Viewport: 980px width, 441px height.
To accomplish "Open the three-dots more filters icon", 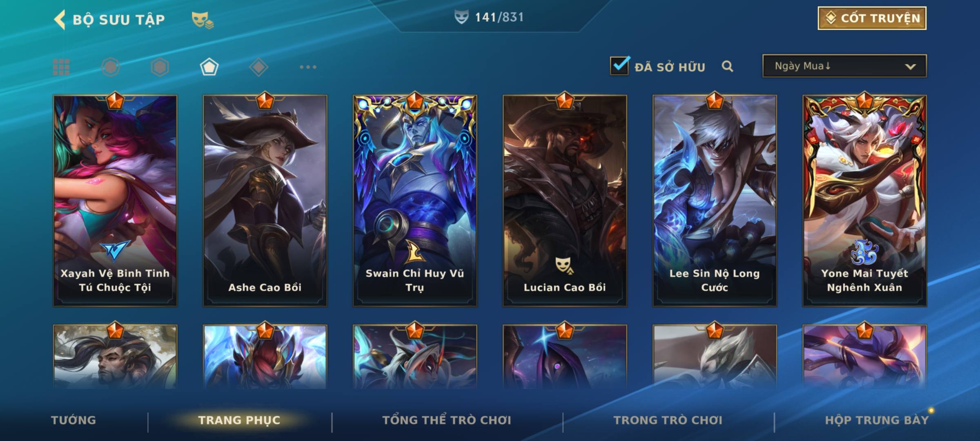I will (x=308, y=67).
